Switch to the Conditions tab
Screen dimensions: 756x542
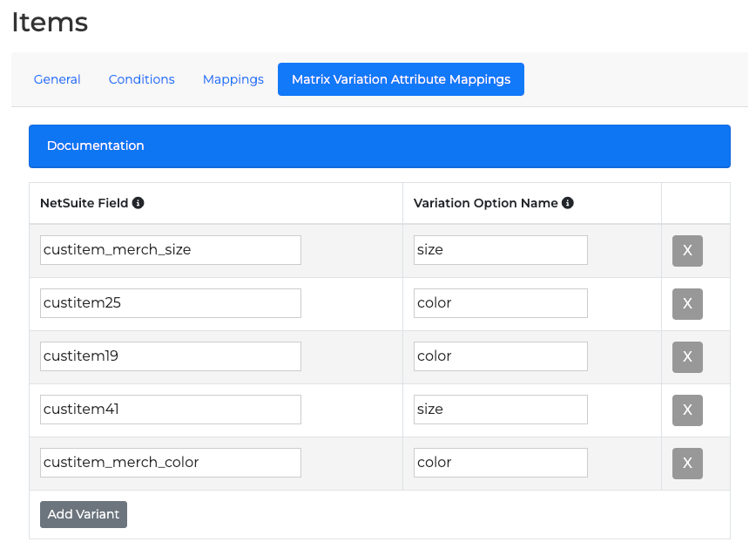(141, 79)
